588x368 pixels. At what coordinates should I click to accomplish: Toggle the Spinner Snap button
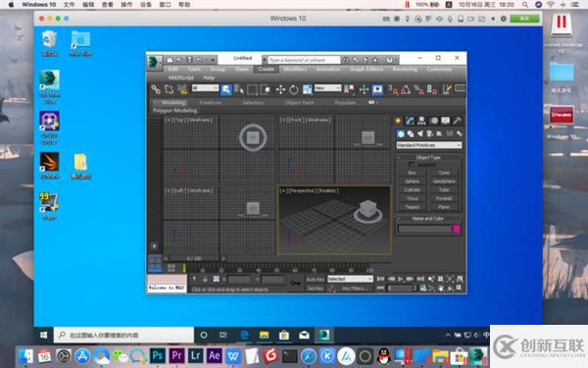coord(431,89)
